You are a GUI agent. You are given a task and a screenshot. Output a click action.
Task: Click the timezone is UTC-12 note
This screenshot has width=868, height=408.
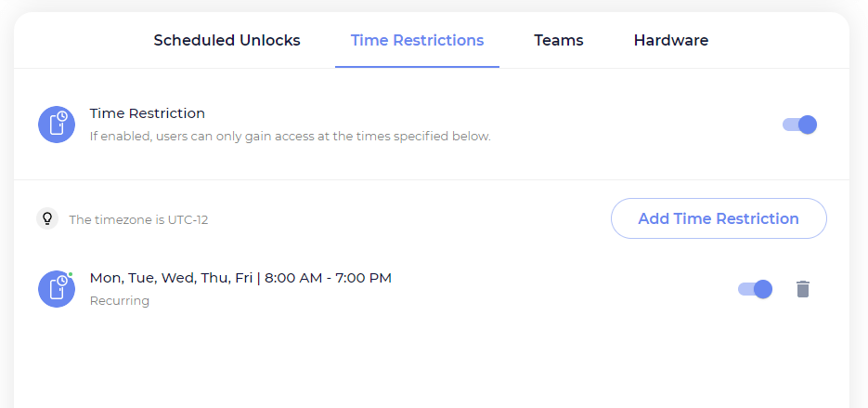coord(138,219)
